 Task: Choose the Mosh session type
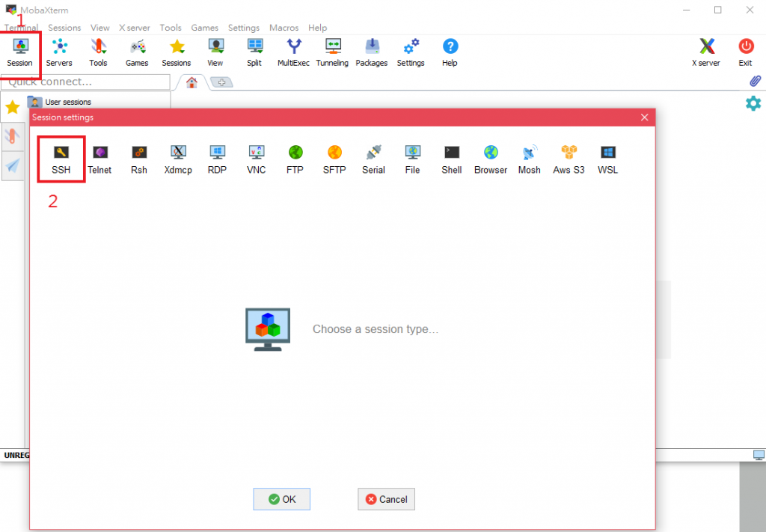point(530,159)
